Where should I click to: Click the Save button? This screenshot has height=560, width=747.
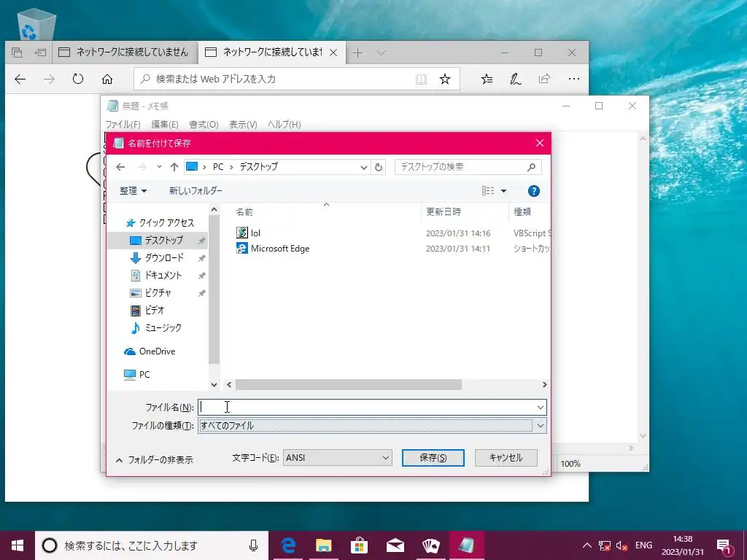point(433,458)
